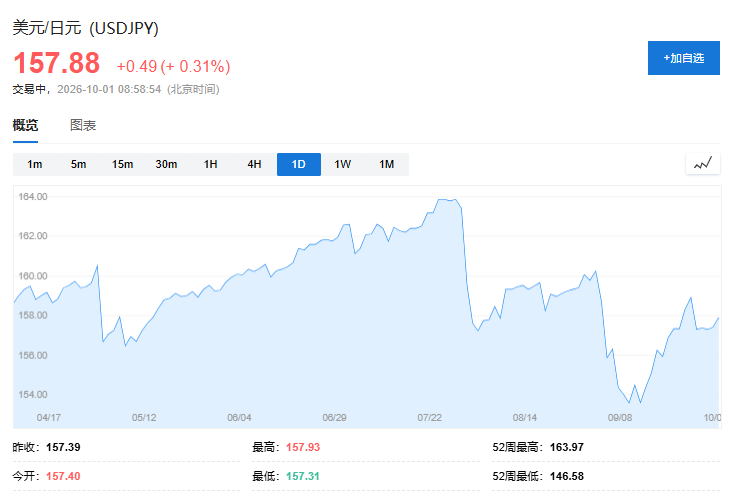The height and width of the screenshot is (501, 739).
Task: Click the 09/08 date axis label
Action: coord(620,418)
